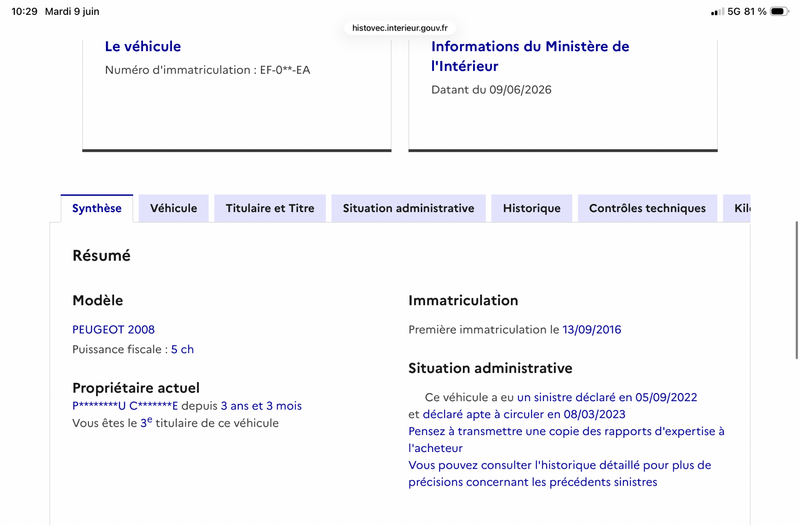Click the 'Le véhicule' card heading

click(x=143, y=46)
